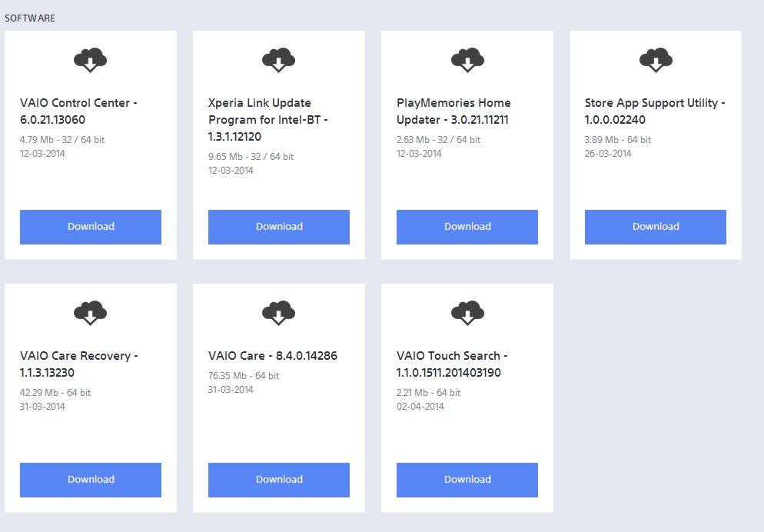
Task: Select the VAIO Touch Search title text
Action: click(x=452, y=364)
